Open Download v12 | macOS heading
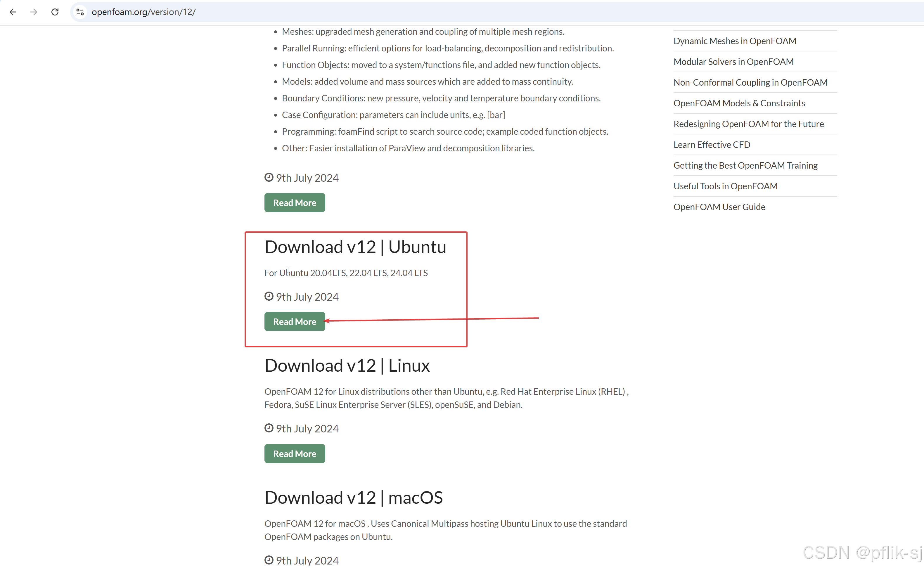The width and height of the screenshot is (924, 568). [x=354, y=498]
